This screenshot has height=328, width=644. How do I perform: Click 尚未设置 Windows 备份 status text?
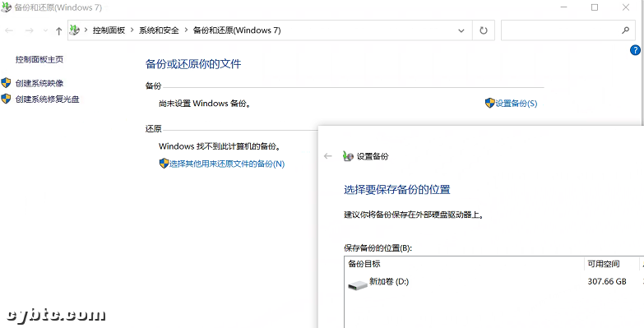(x=205, y=104)
